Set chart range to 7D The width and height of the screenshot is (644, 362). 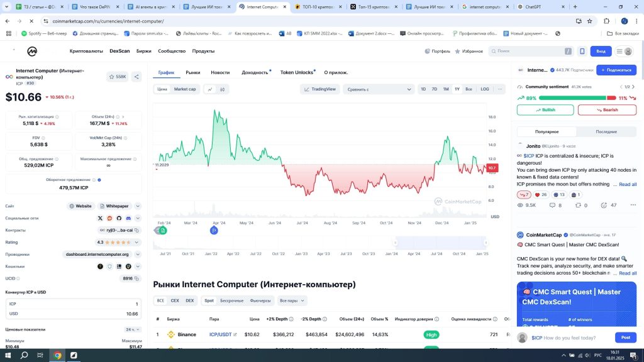tap(434, 89)
